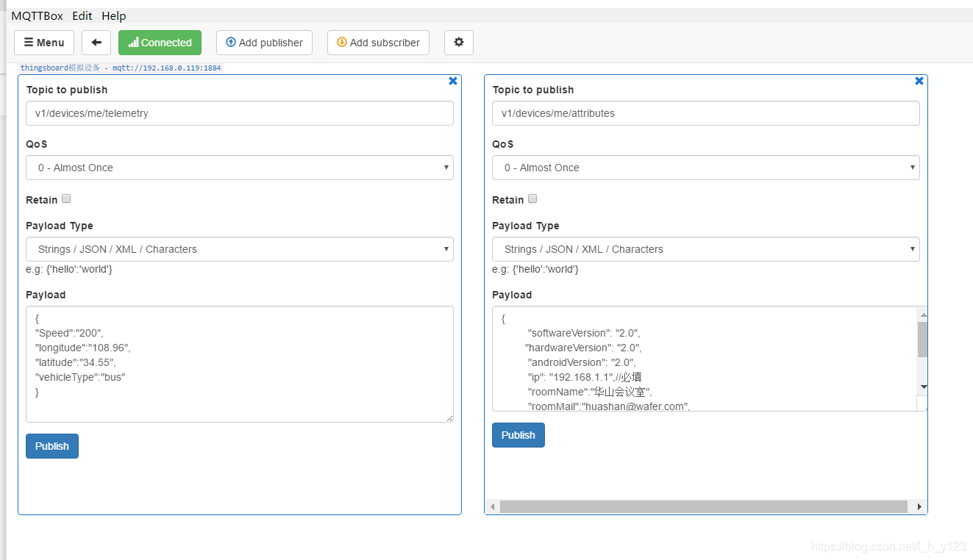Expand Payload Type dropdown in attributes publisher

(x=705, y=249)
